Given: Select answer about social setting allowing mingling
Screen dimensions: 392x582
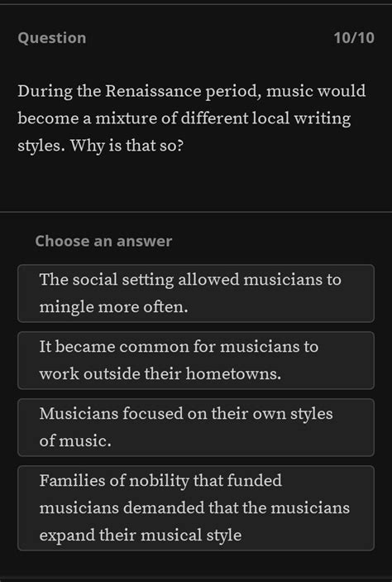Looking at the screenshot, I should [196, 293].
